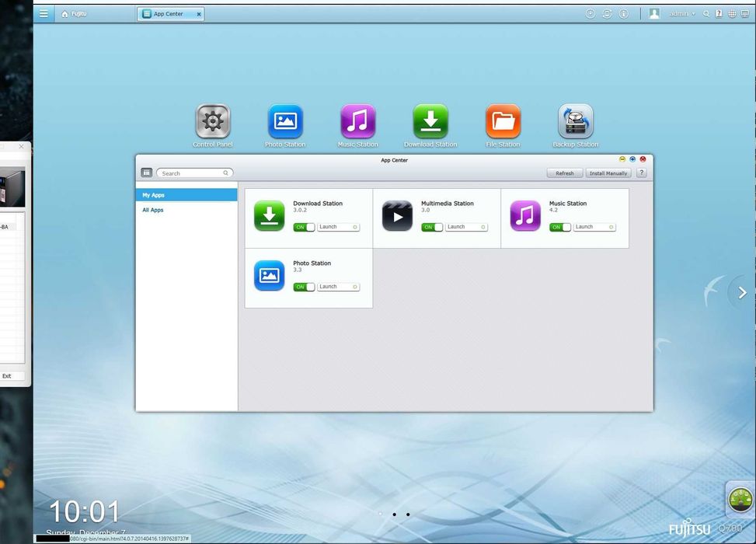The height and width of the screenshot is (544, 756).
Task: Open the resource monitor dashboard gauge
Action: pyautogui.click(x=740, y=500)
